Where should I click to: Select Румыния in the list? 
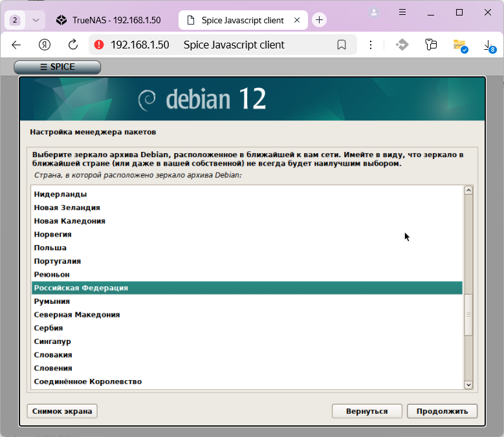click(247, 301)
